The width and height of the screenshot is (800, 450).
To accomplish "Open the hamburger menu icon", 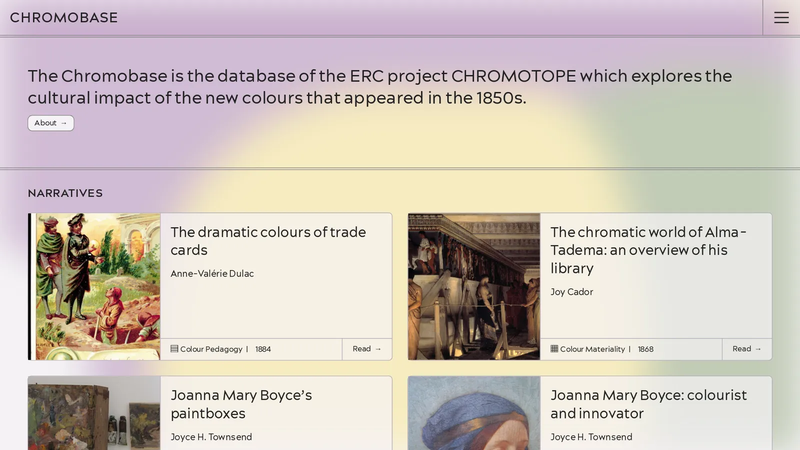I will (x=781, y=17).
